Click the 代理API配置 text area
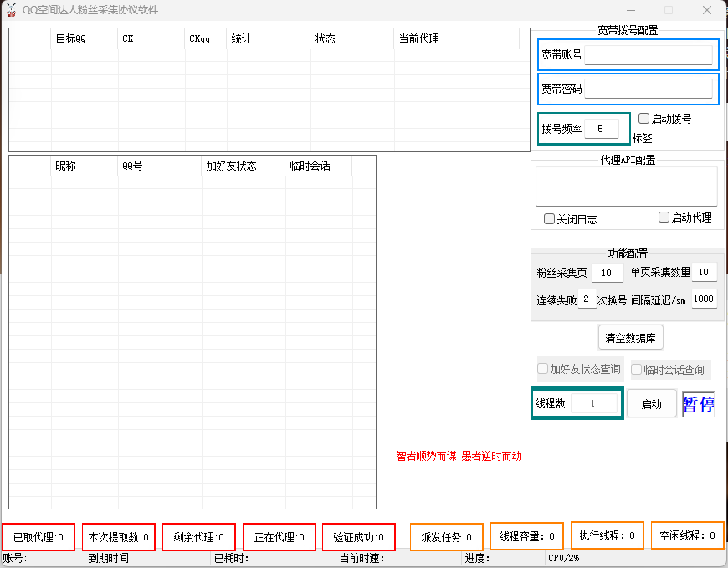 [x=626, y=186]
